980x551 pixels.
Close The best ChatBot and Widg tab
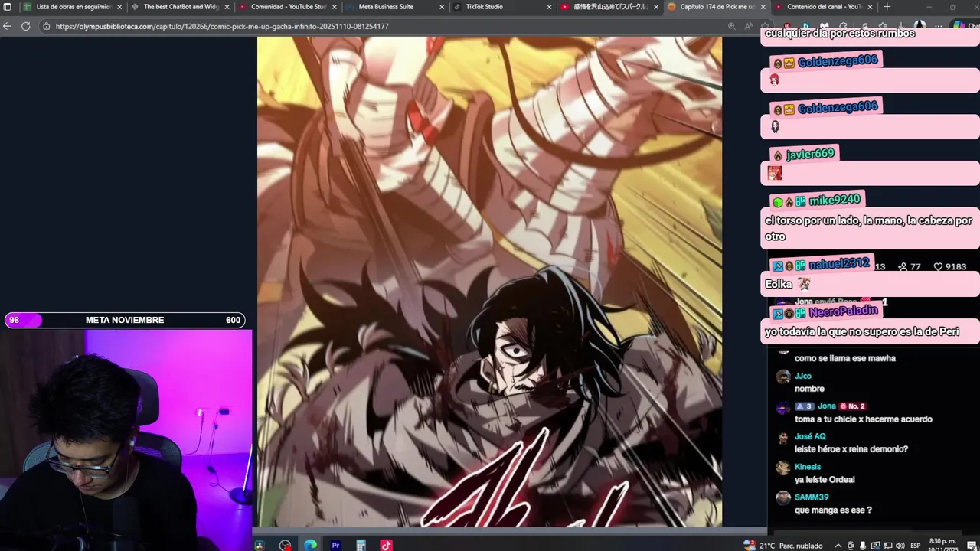[x=227, y=7]
